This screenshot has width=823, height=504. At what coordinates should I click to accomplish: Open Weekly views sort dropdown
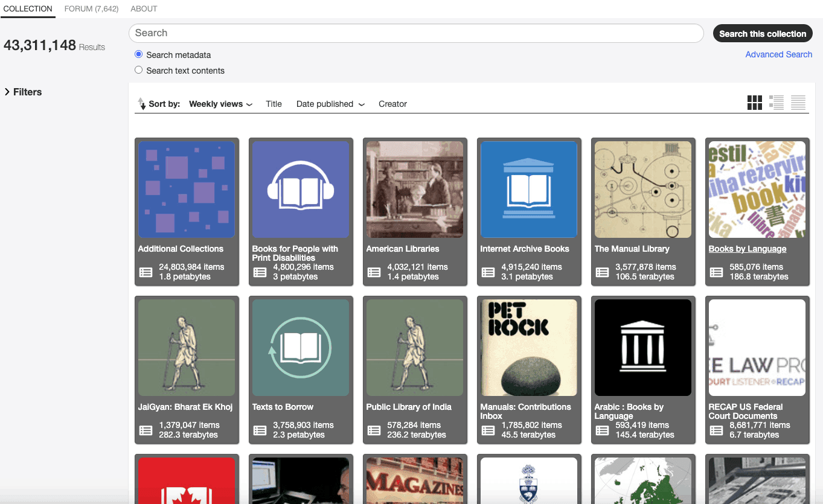pyautogui.click(x=220, y=104)
